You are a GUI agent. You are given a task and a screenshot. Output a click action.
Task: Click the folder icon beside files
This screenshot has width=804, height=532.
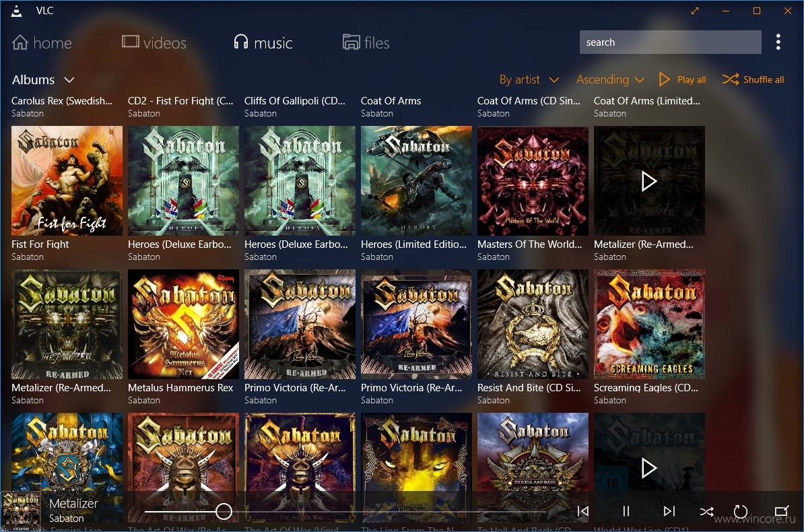[x=351, y=42]
